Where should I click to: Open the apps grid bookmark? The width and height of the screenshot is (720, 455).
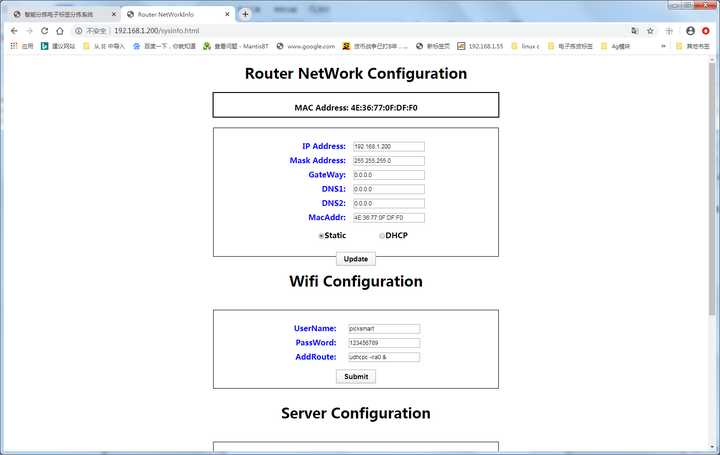22,46
